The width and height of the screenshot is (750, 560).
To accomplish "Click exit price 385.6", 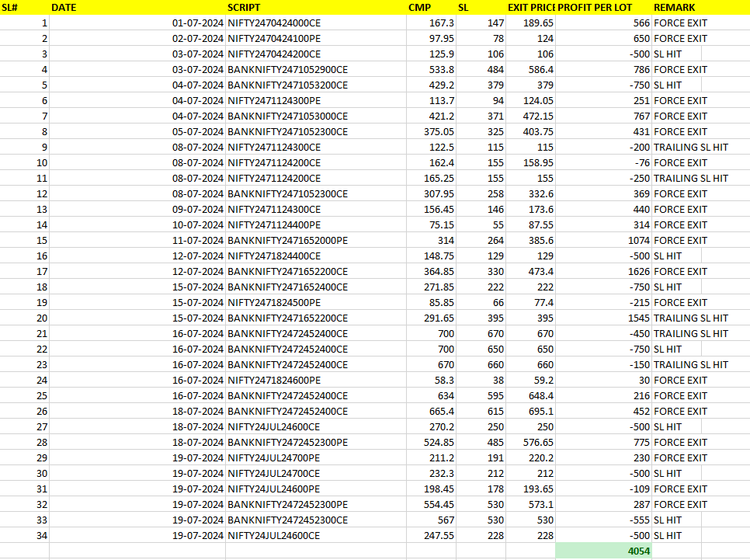I will tap(530, 240).
